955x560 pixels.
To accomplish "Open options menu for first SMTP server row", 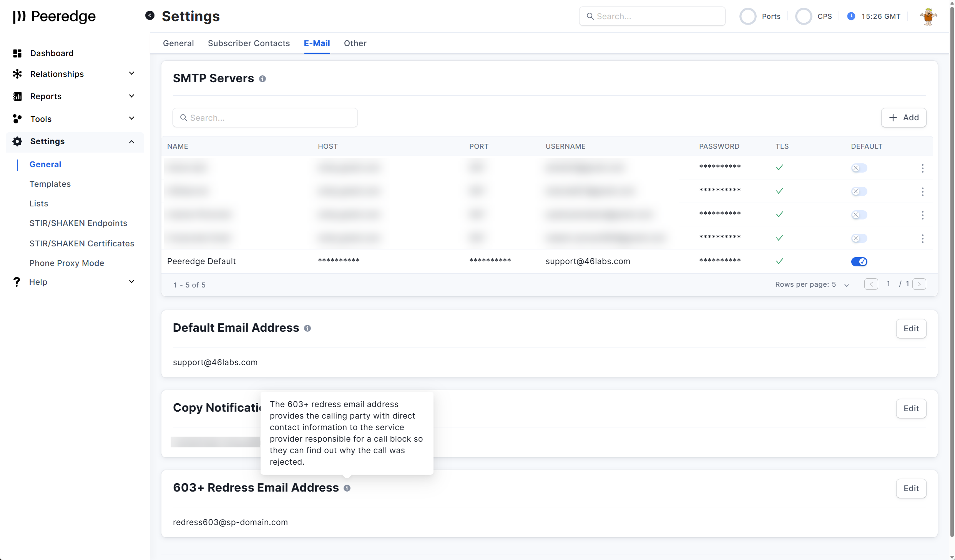I will click(x=922, y=168).
